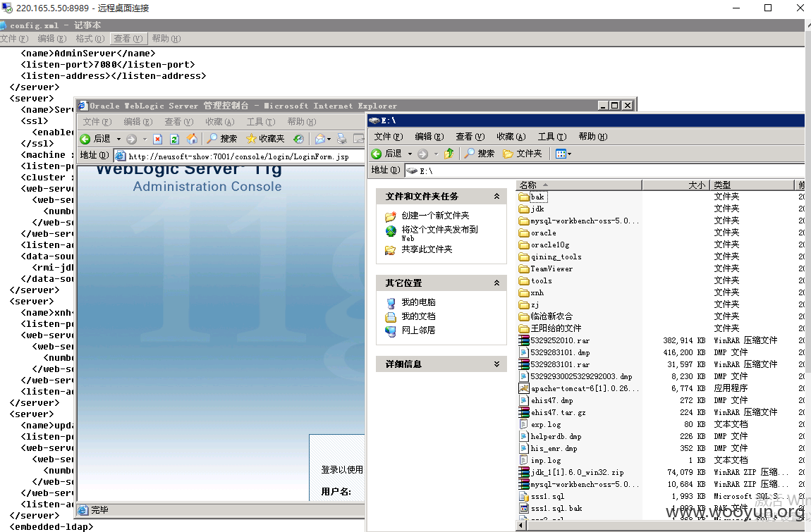The height and width of the screenshot is (532, 811).
Task: Select exp.log text file
Action: click(540, 424)
